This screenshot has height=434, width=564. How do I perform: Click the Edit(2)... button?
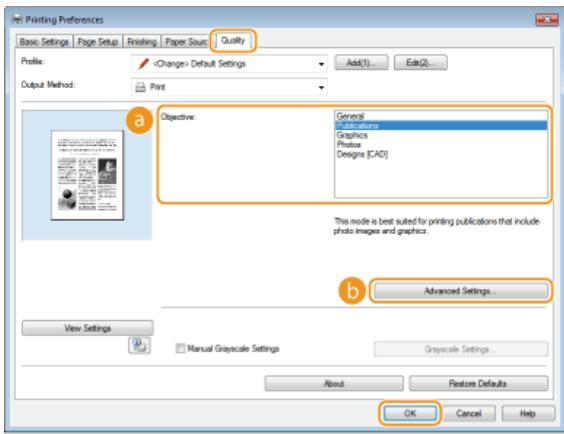pyautogui.click(x=420, y=63)
